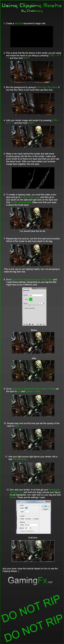Toggle layer visibility eye icon in Adjustments panel
Image resolution: width=64 pixels, height=644 pixels.
click(33, 324)
